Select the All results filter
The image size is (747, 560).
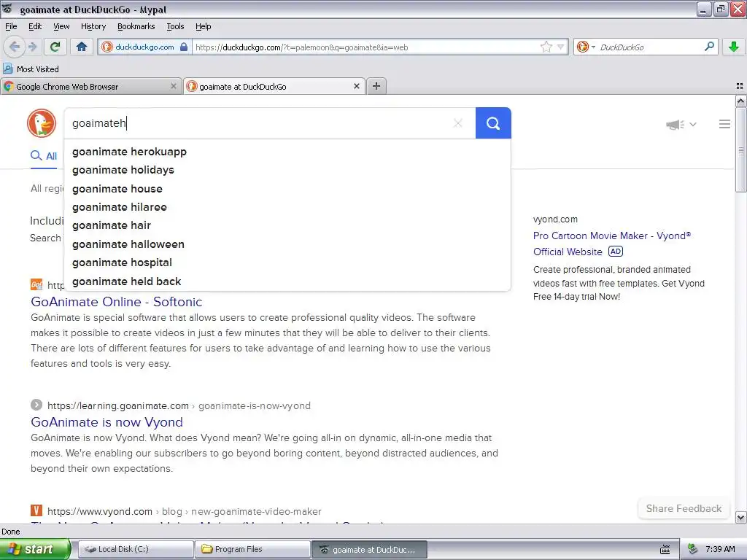click(44, 156)
